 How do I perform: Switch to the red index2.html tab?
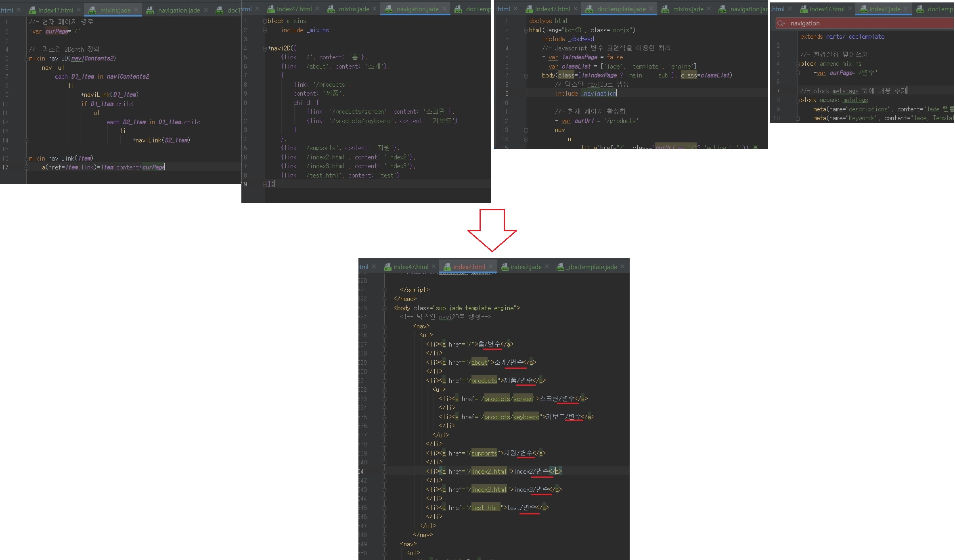pos(469,267)
